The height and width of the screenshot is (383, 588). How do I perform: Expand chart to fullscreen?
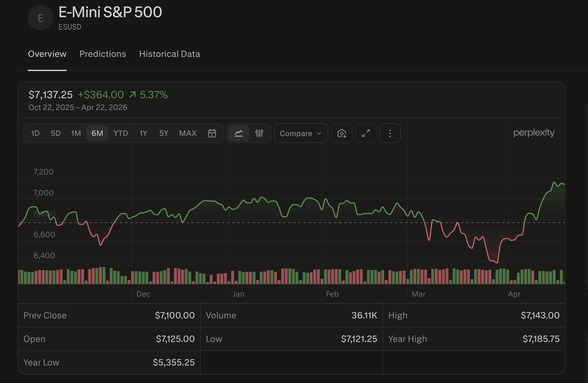coord(366,133)
